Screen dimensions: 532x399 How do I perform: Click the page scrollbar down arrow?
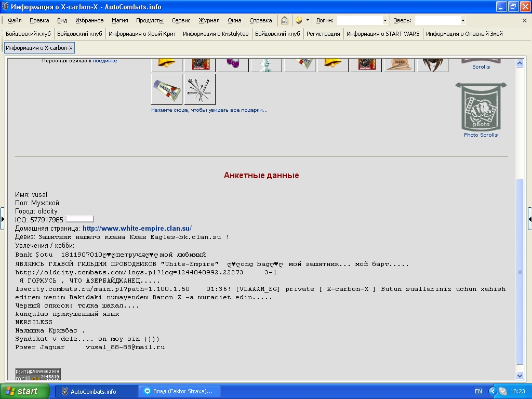[520, 376]
